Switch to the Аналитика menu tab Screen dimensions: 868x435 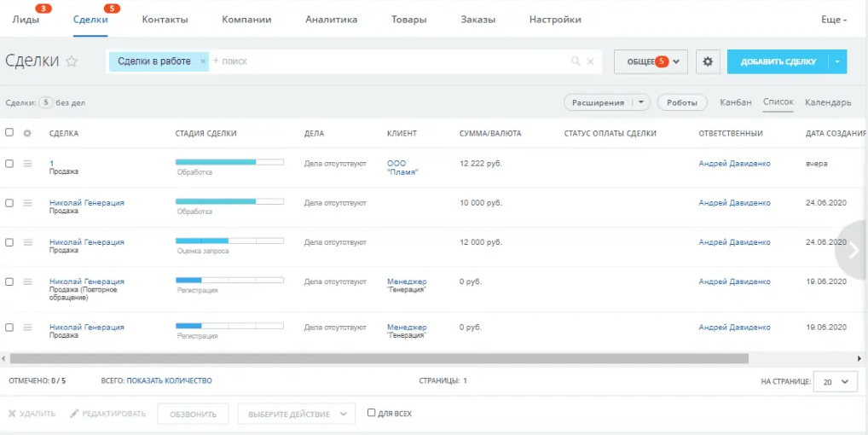(331, 20)
